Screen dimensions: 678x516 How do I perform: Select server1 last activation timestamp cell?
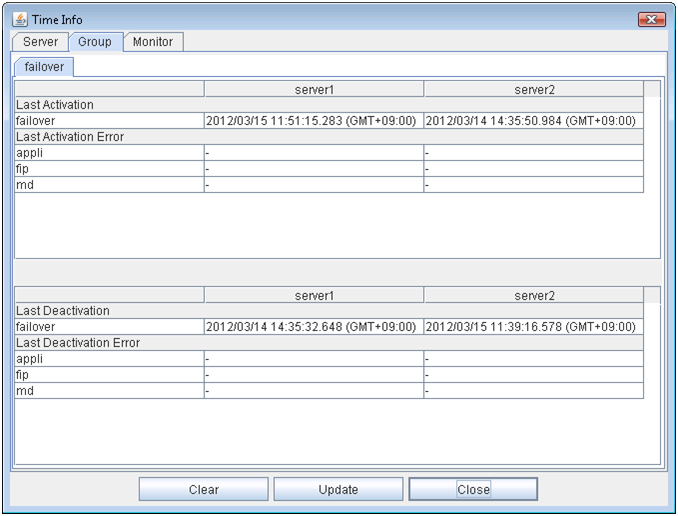(314, 121)
